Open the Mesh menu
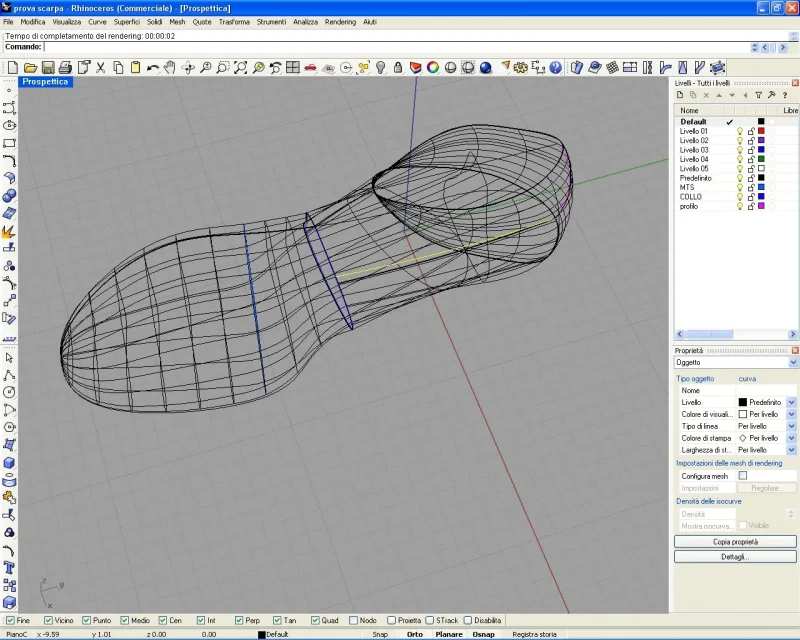Screen dimensions: 800x640 click(177, 22)
